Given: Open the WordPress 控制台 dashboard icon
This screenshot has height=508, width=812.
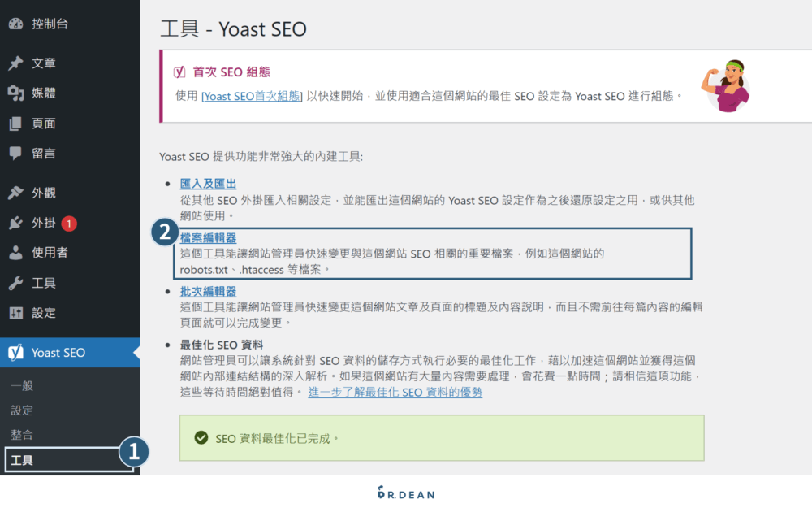Looking at the screenshot, I should click(x=17, y=24).
